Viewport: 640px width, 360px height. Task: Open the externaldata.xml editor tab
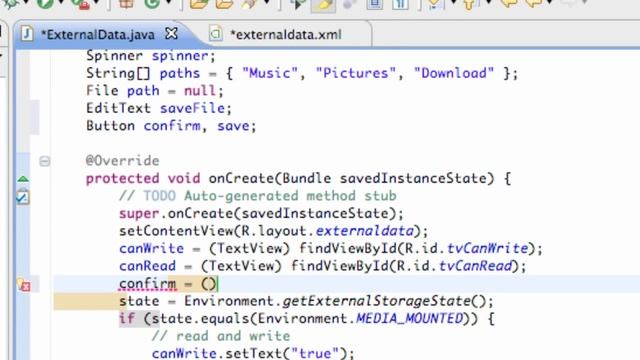(x=286, y=35)
